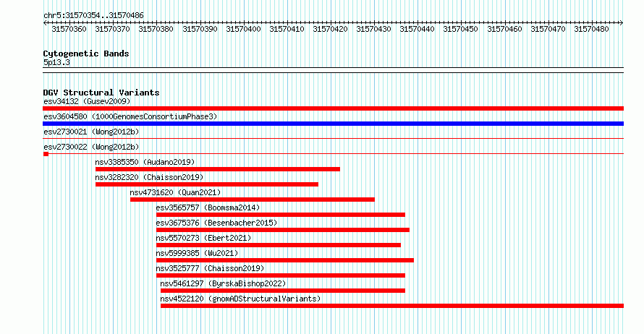The height and width of the screenshot is (334, 644).
Task: Click ruler position 31570360
Action: [x=69, y=29]
